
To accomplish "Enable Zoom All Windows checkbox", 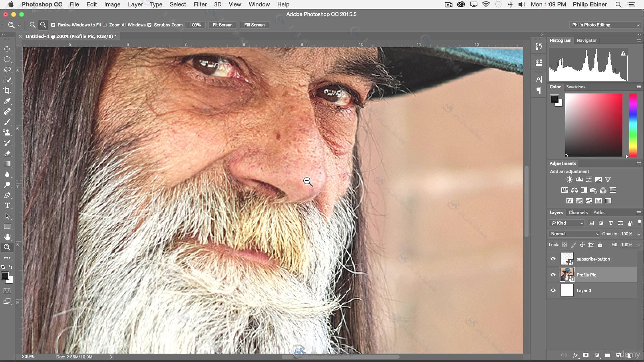I will pyautogui.click(x=105, y=25).
